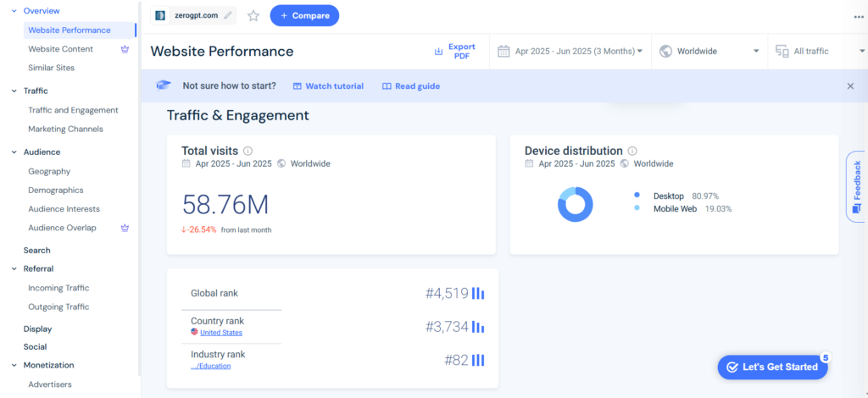Open Outgoing Traffic under Referral
The height and width of the screenshot is (398, 868).
tap(58, 307)
